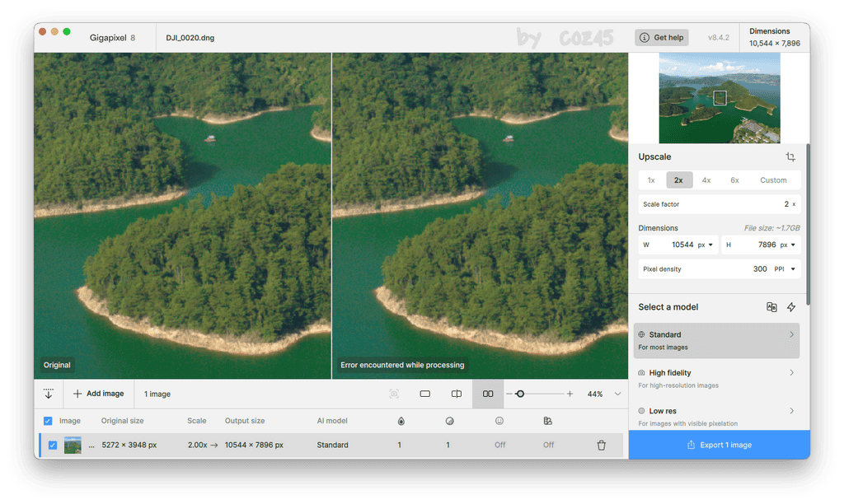Click the width value 10544 field
Image resolution: width=844 pixels, height=504 pixels.
point(678,245)
